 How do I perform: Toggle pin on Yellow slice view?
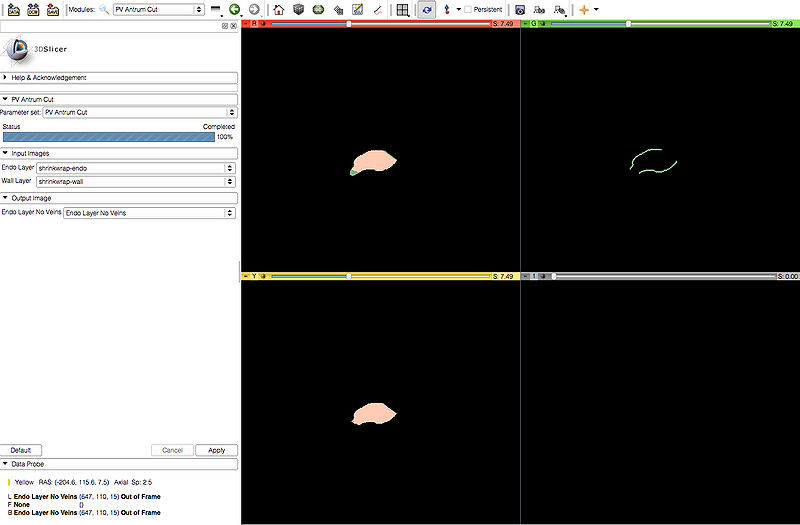[x=246, y=276]
